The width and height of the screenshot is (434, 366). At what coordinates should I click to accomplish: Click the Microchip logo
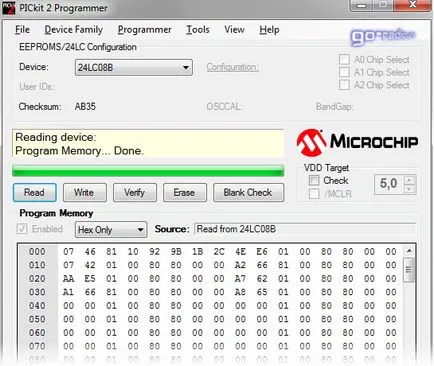pyautogui.click(x=357, y=142)
